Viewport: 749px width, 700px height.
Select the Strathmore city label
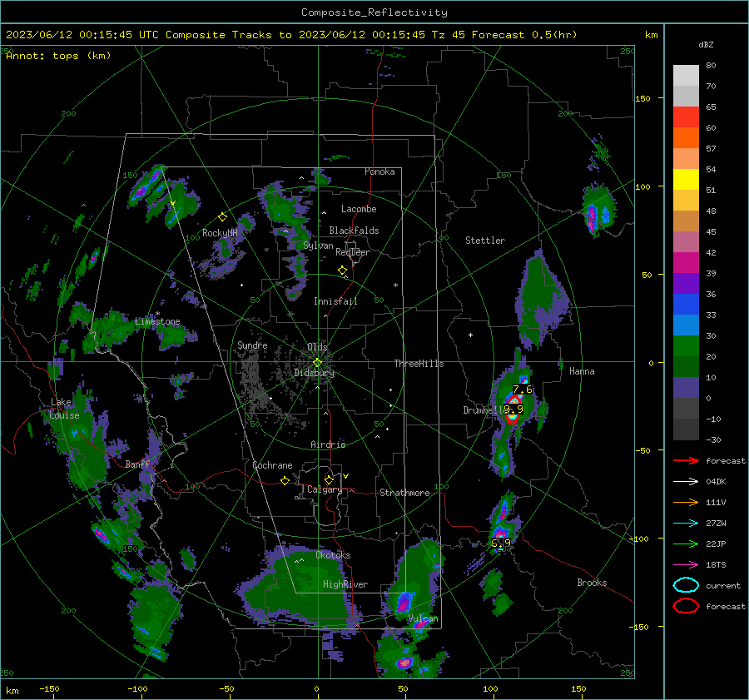404,493
